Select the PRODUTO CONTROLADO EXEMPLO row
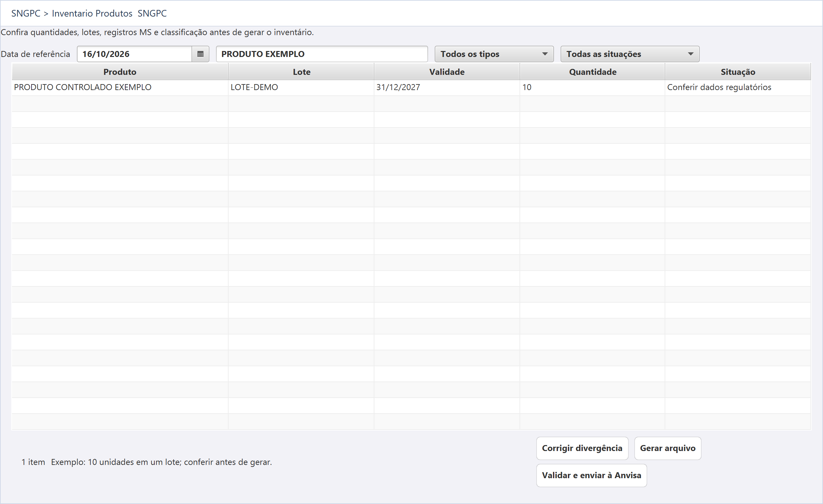 tap(411, 87)
